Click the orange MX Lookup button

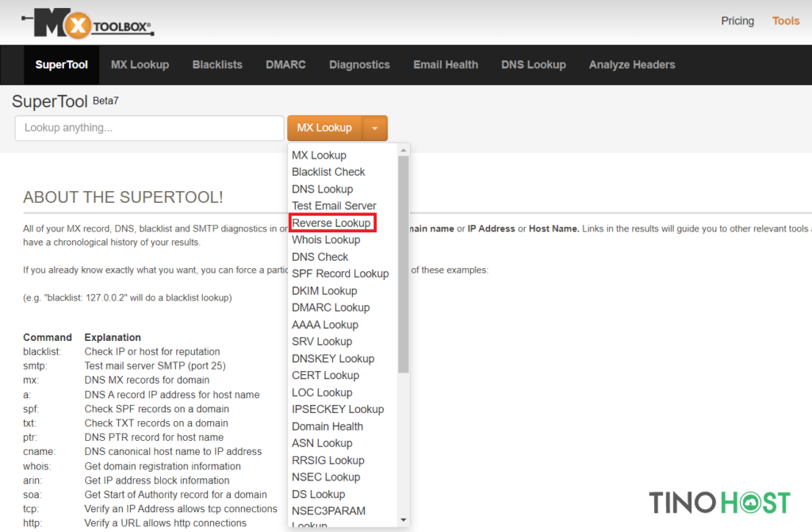tap(324, 128)
